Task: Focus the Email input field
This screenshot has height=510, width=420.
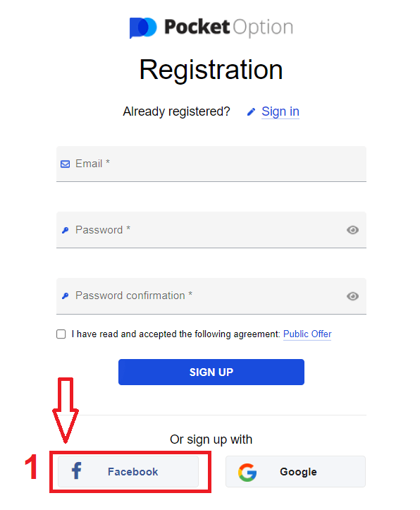Action: 211,164
